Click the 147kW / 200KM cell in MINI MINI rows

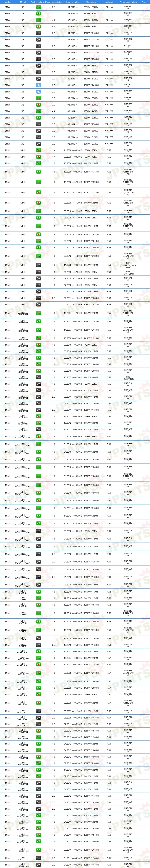[x=91, y=248]
